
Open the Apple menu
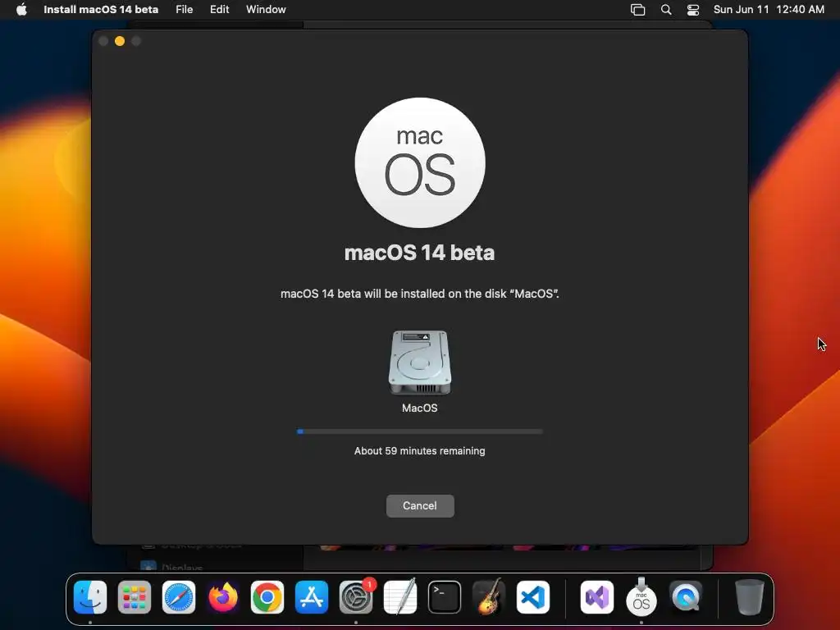[21, 10]
